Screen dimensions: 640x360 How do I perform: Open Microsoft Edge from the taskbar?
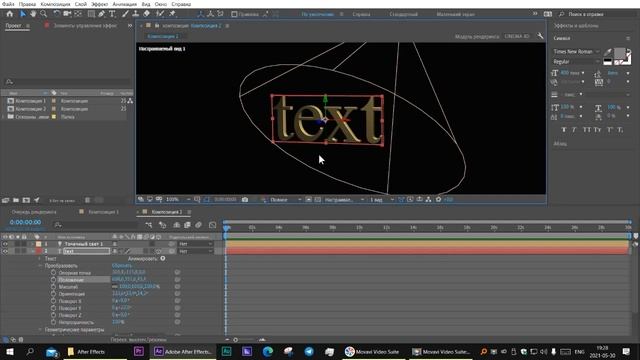268,351
